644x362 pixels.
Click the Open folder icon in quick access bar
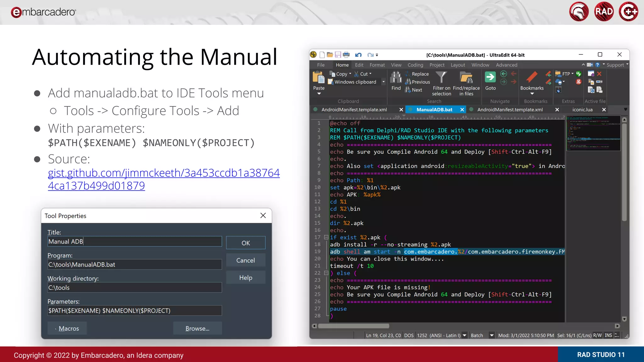330,55
